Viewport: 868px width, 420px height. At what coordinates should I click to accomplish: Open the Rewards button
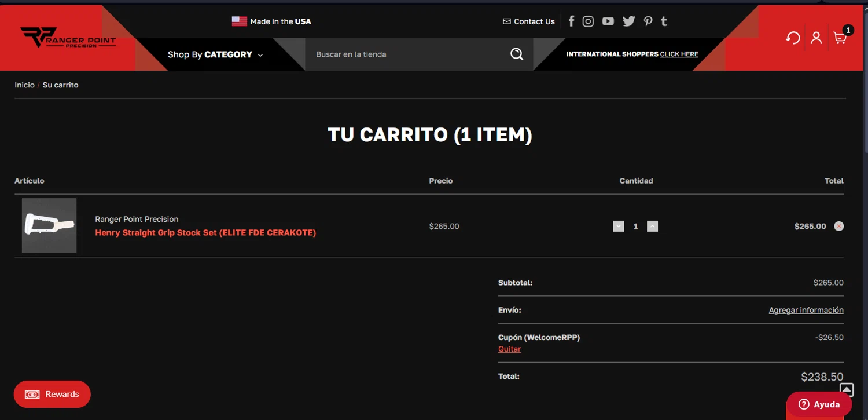coord(52,394)
